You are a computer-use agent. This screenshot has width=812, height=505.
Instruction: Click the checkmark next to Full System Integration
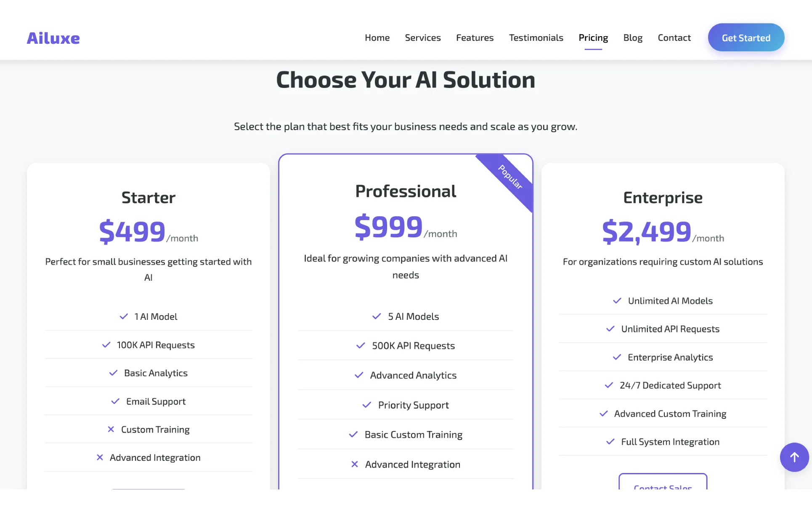pos(610,442)
